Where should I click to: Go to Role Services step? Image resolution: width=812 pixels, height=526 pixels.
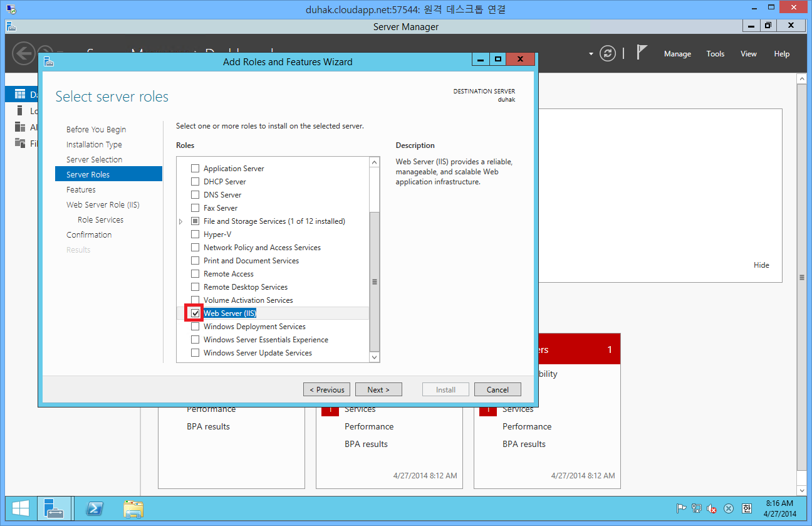click(100, 220)
